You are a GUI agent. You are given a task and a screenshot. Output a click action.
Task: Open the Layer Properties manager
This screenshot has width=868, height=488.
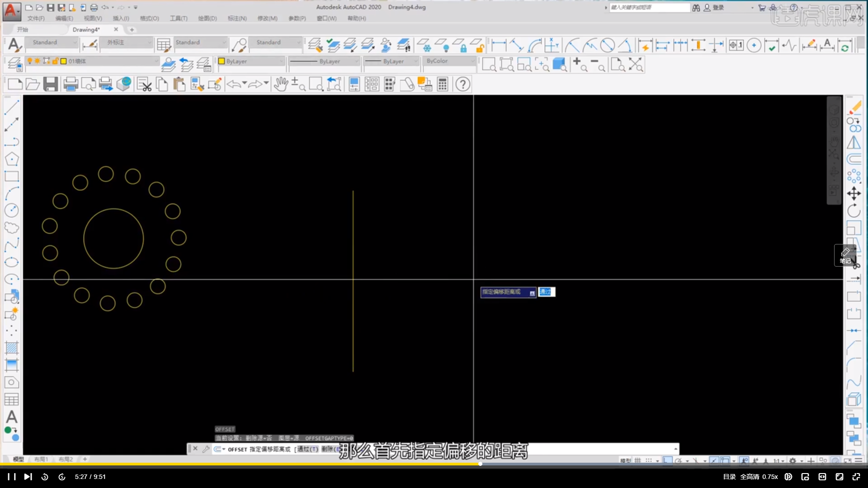pos(14,65)
